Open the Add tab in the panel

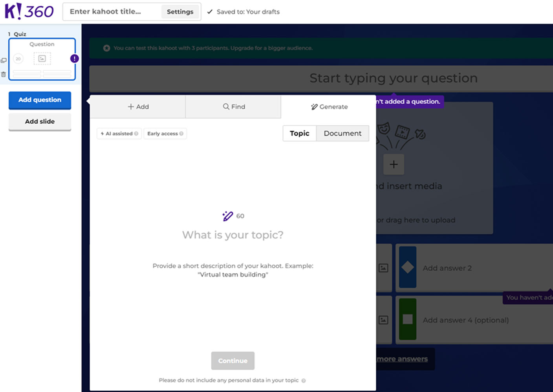(x=138, y=106)
